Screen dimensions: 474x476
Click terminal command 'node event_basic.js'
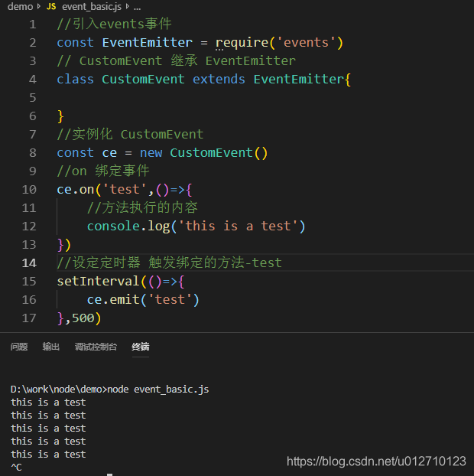[158, 390]
